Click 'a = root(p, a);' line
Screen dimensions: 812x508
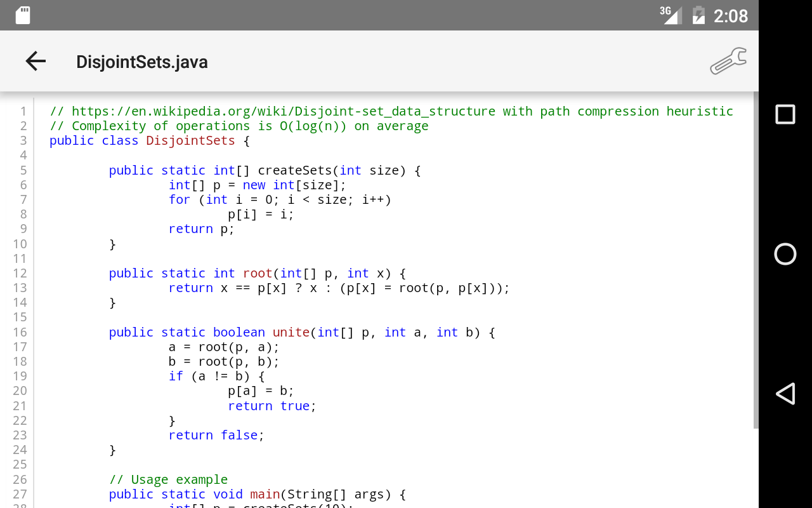pyautogui.click(x=224, y=347)
